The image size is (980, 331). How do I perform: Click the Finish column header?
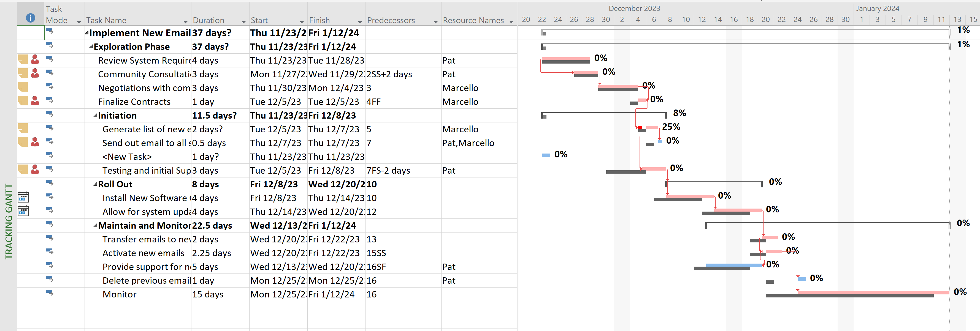(x=320, y=21)
